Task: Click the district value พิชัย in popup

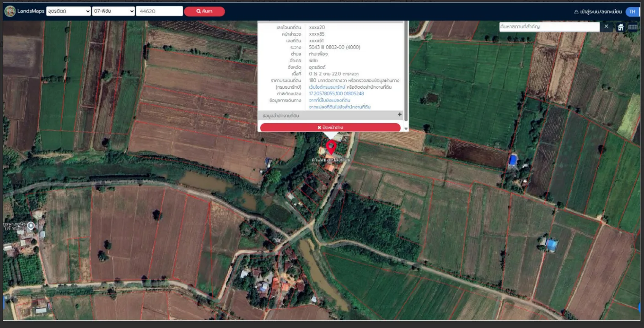Action: point(313,60)
